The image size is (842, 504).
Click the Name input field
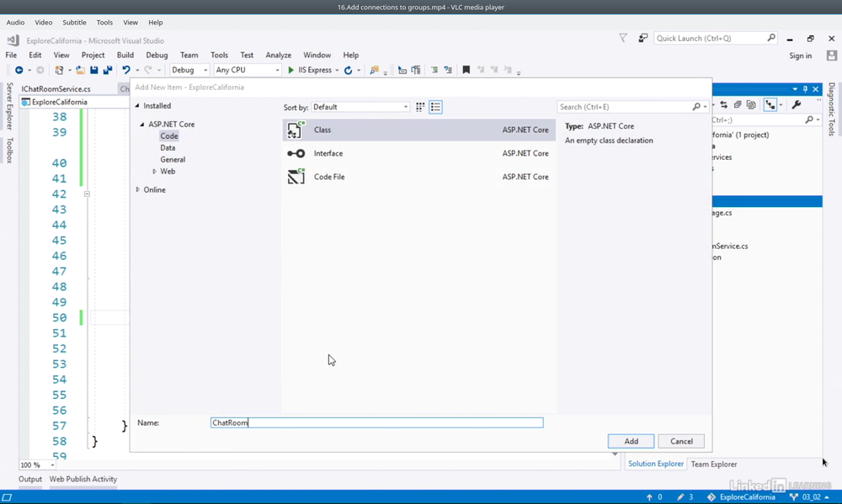click(377, 423)
